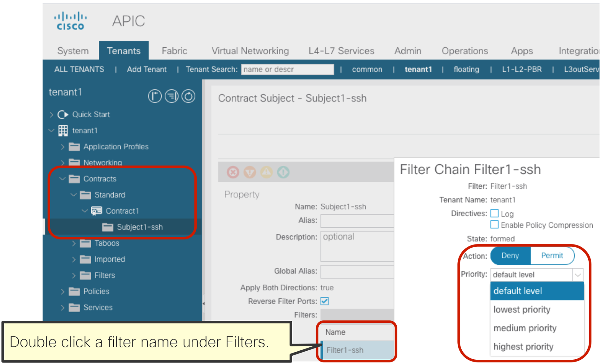Click the Tenant Search input field

click(x=287, y=69)
